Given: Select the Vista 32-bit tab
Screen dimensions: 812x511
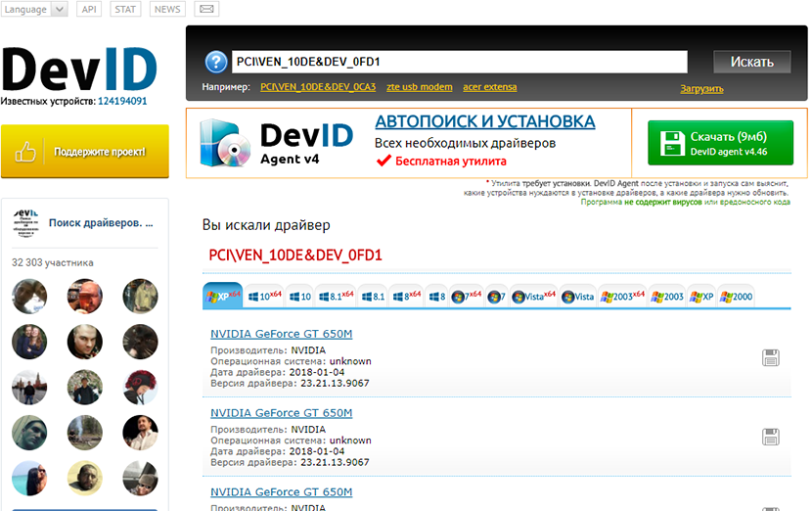Looking at the screenshot, I should click(577, 297).
